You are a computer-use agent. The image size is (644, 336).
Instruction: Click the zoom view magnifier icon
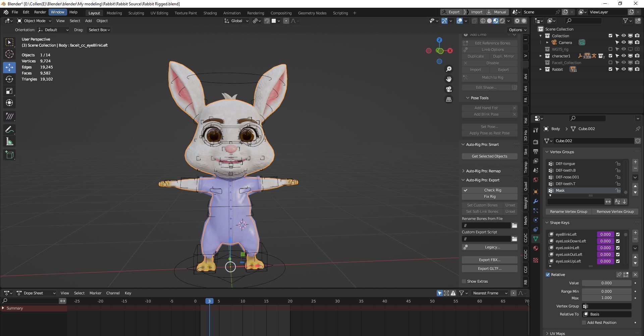[449, 69]
